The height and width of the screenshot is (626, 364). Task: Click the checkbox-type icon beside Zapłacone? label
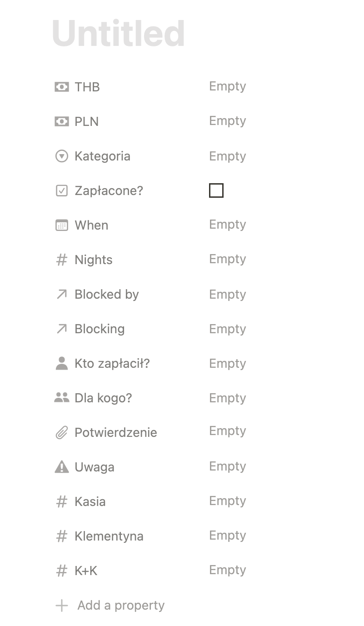click(61, 190)
